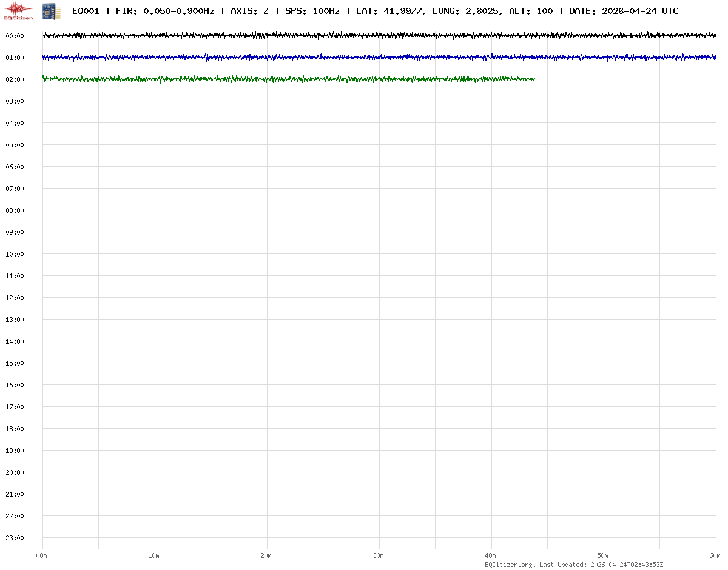728x570 pixels.
Task: Select the 23:00 hour row label
Action: 15,538
